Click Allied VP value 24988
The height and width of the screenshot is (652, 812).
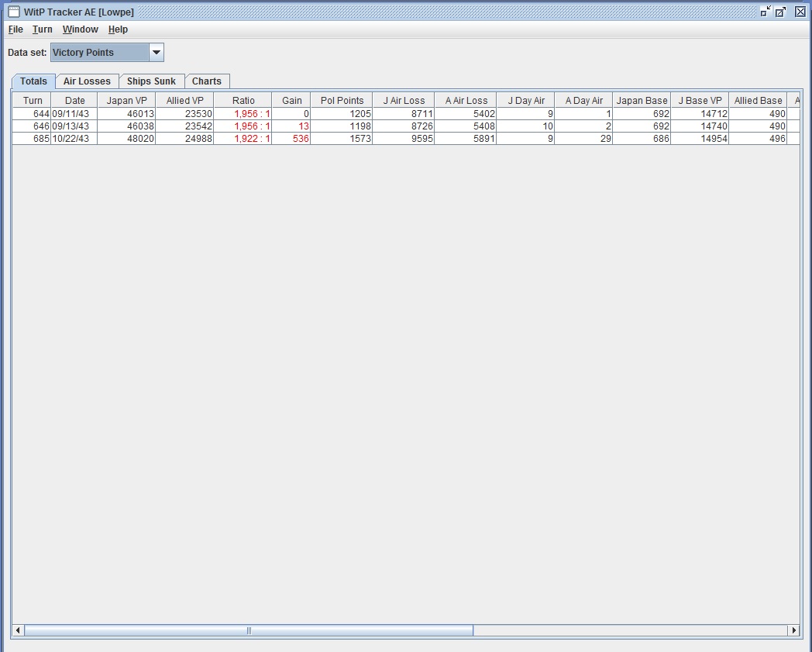point(184,138)
